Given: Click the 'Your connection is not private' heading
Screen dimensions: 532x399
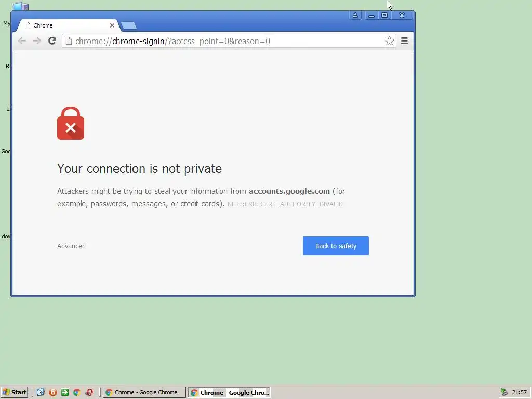Looking at the screenshot, I should (x=139, y=169).
